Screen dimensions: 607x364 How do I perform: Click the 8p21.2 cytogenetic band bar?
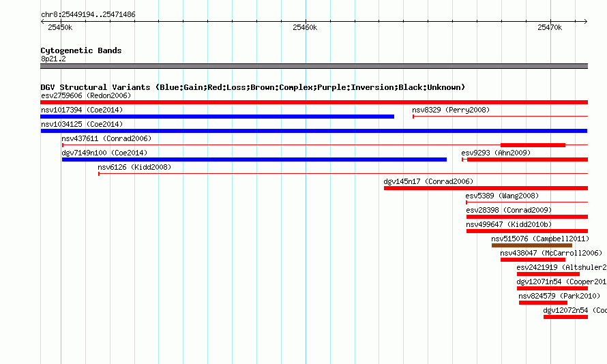[314, 66]
